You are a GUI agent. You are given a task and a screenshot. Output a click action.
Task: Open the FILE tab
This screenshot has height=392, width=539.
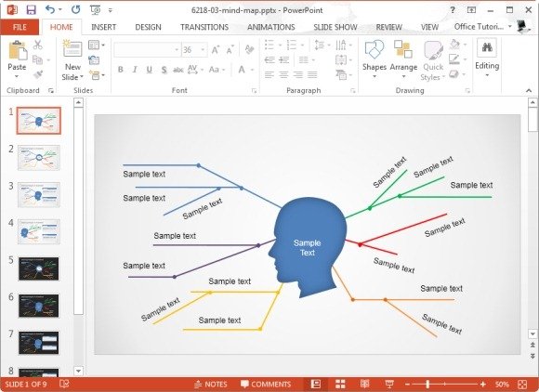pos(20,27)
